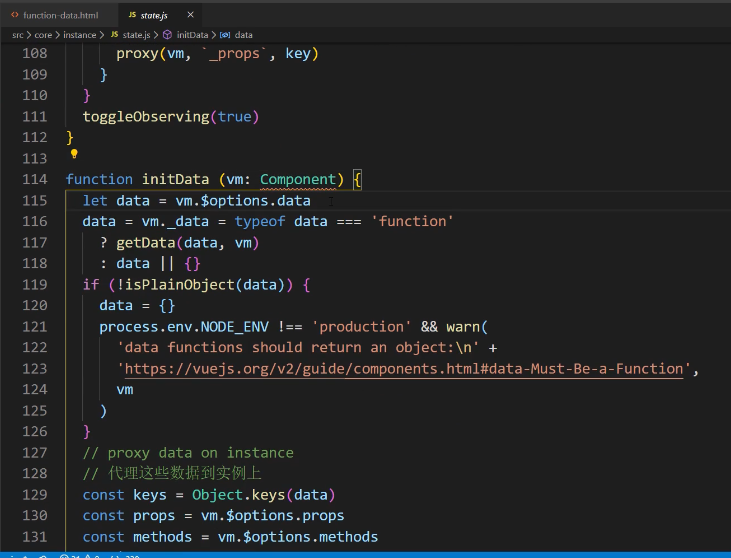Click the data variable icon in breadcrumbs
The height and width of the screenshot is (558, 731).
[225, 35]
